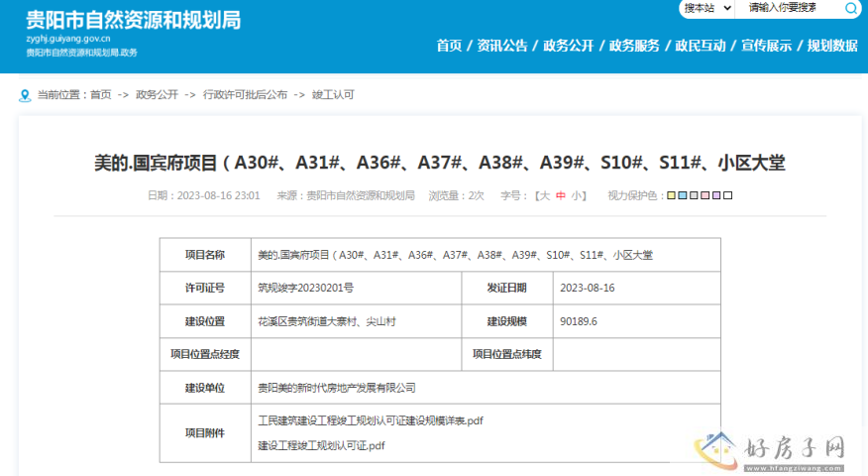
Task: Click the project name value in the table
Action: coord(455,255)
